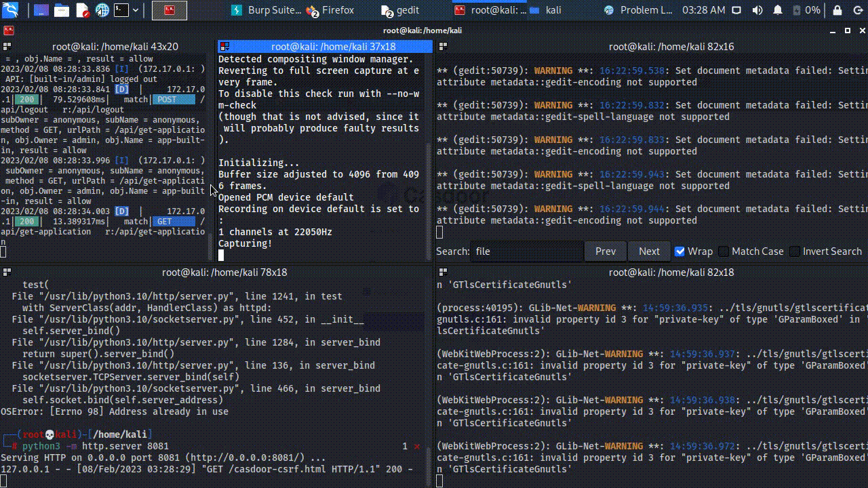Click the log out tray icon
Viewport: 868px width, 488px height.
[x=857, y=10]
